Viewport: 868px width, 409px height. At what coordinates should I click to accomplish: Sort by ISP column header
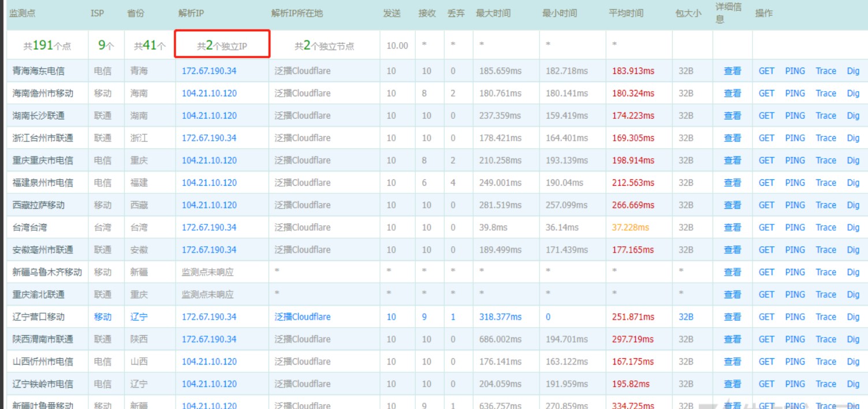(x=97, y=13)
